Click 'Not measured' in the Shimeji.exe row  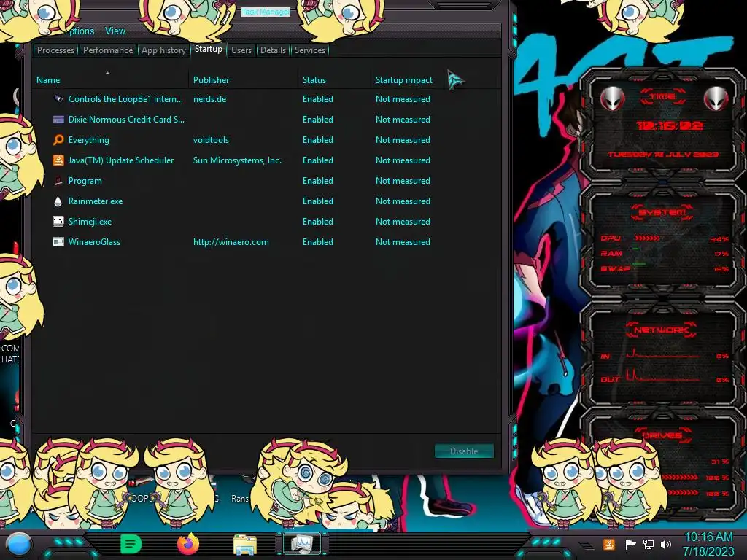click(403, 222)
